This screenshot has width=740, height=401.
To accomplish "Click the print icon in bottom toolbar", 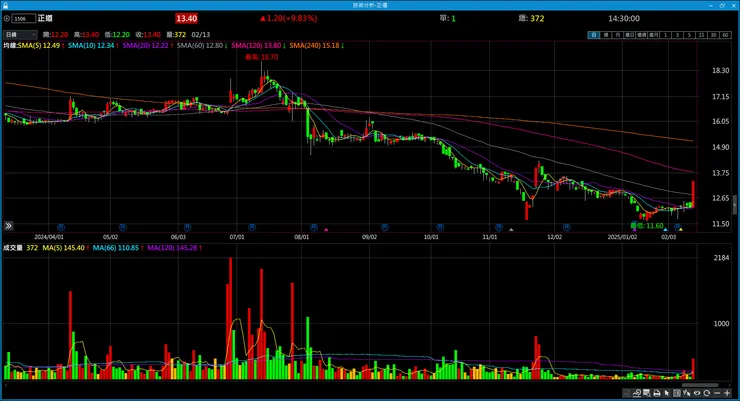I will [x=657, y=393].
